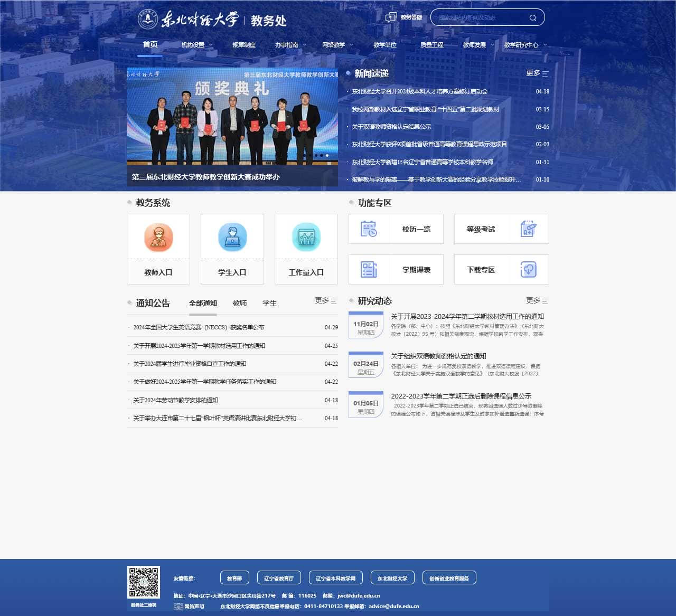
Task: Open news 东北财经大学新增15名辽宁省普通高等学校本科教学名师
Action: click(x=423, y=162)
